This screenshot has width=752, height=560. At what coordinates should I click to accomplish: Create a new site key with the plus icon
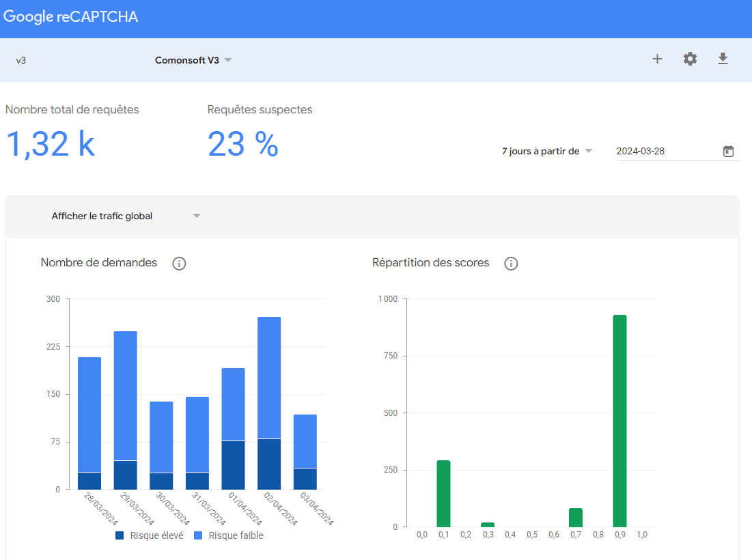tap(657, 59)
